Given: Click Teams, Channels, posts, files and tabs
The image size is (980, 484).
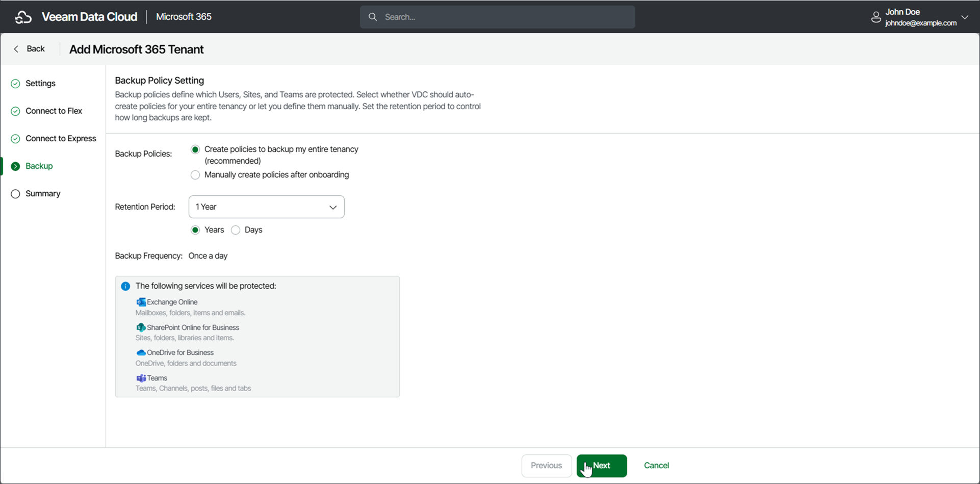Looking at the screenshot, I should point(193,389).
